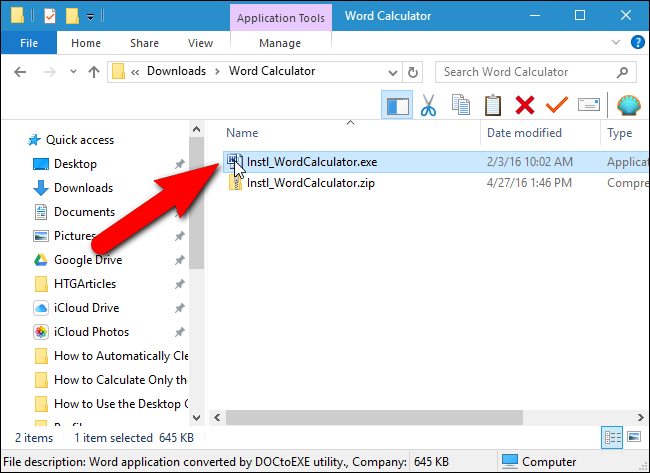Click the Cut scissors toolbar icon
The width and height of the screenshot is (650, 473).
428,105
